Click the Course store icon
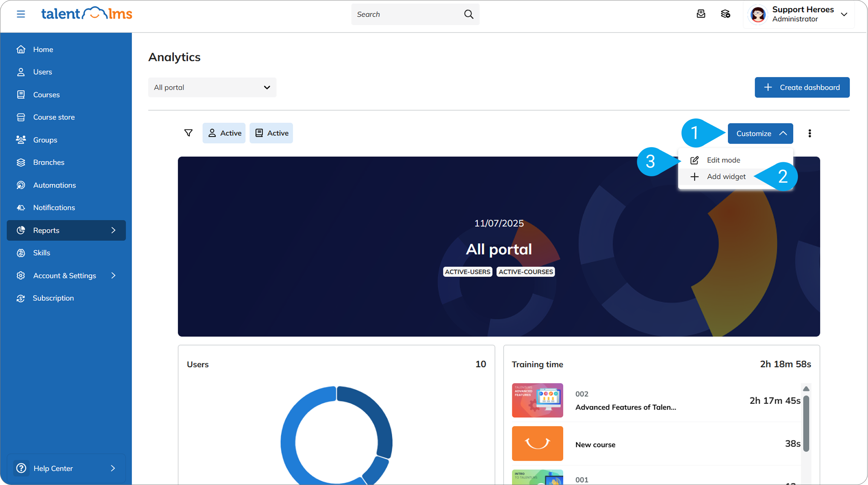 pyautogui.click(x=21, y=117)
